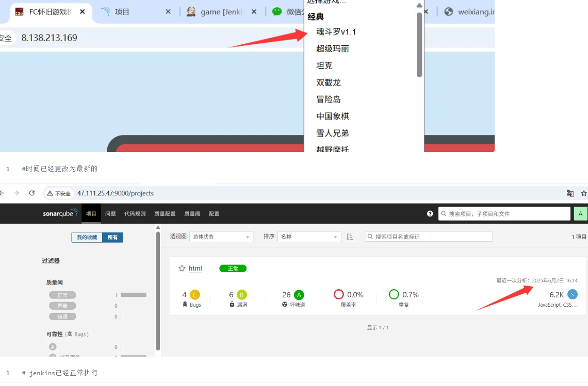
Task: Open the html project link
Action: [195, 268]
